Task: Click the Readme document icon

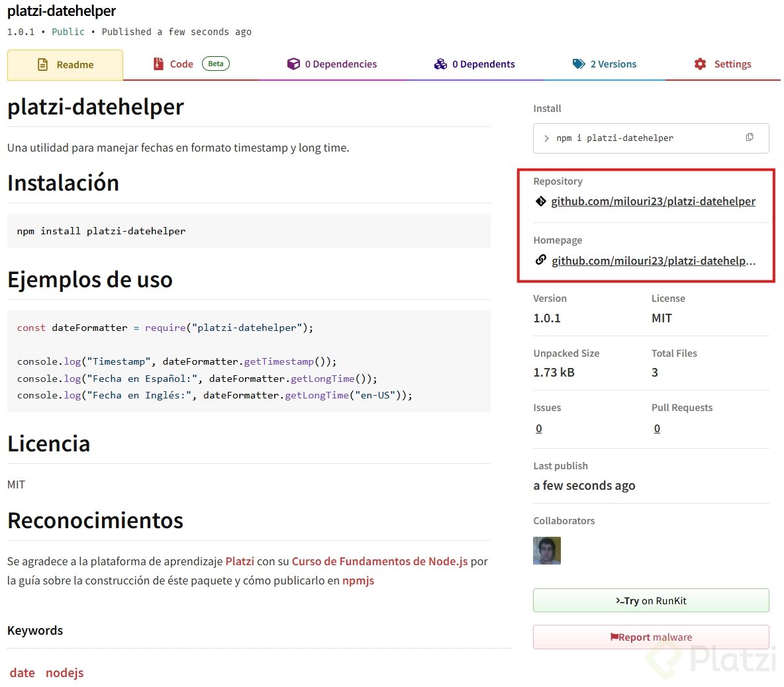Action: [x=43, y=64]
